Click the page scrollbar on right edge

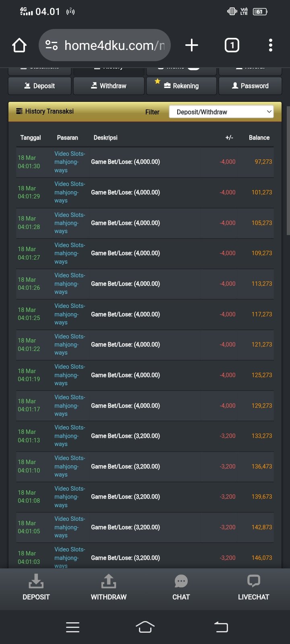point(288,171)
